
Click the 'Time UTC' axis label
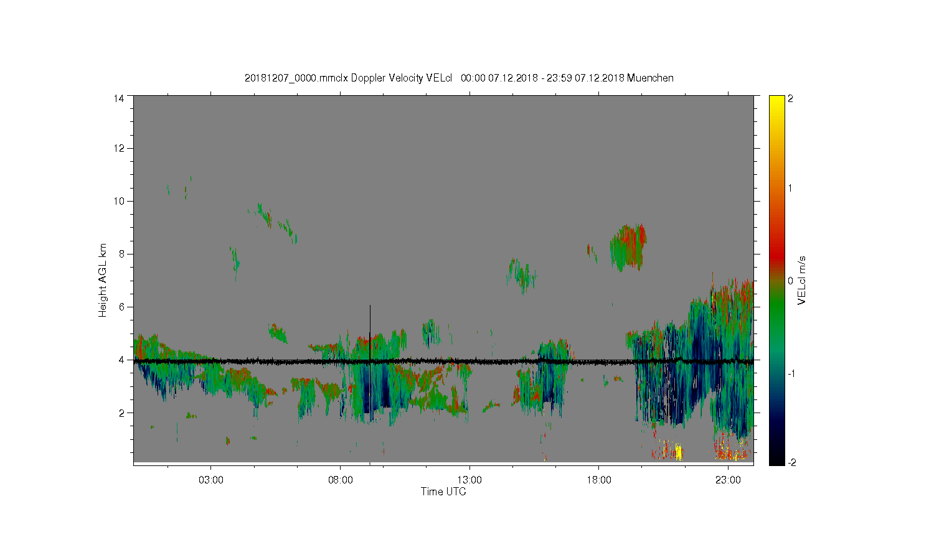443,492
